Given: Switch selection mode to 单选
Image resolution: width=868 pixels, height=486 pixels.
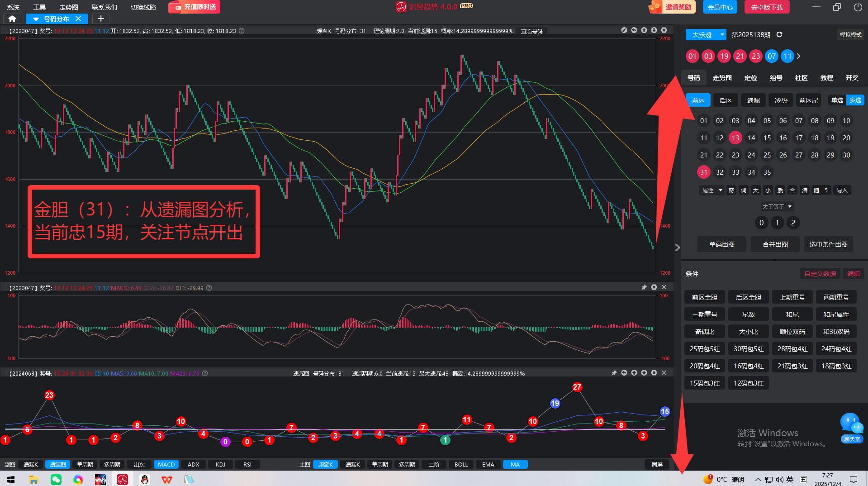Looking at the screenshot, I should (837, 100).
